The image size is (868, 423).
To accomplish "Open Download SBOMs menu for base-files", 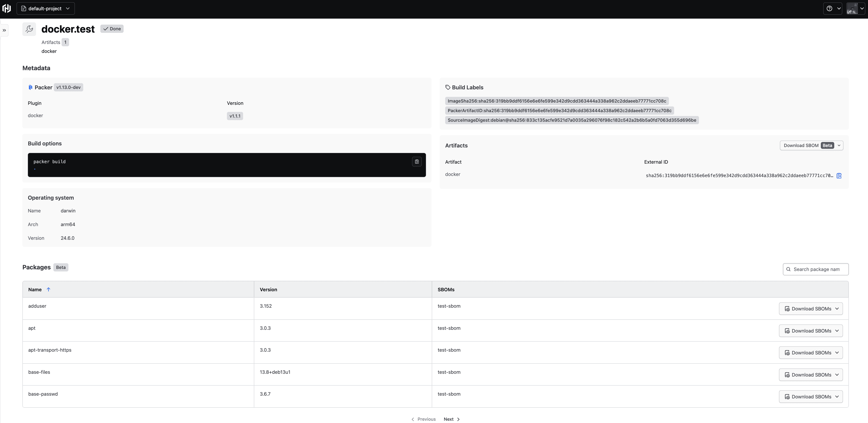I will (811, 374).
